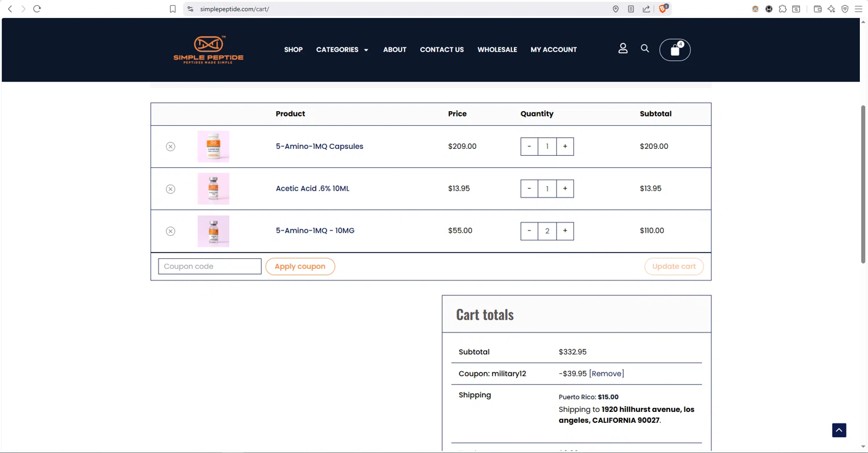Click the Cart totals heading

click(x=485, y=315)
